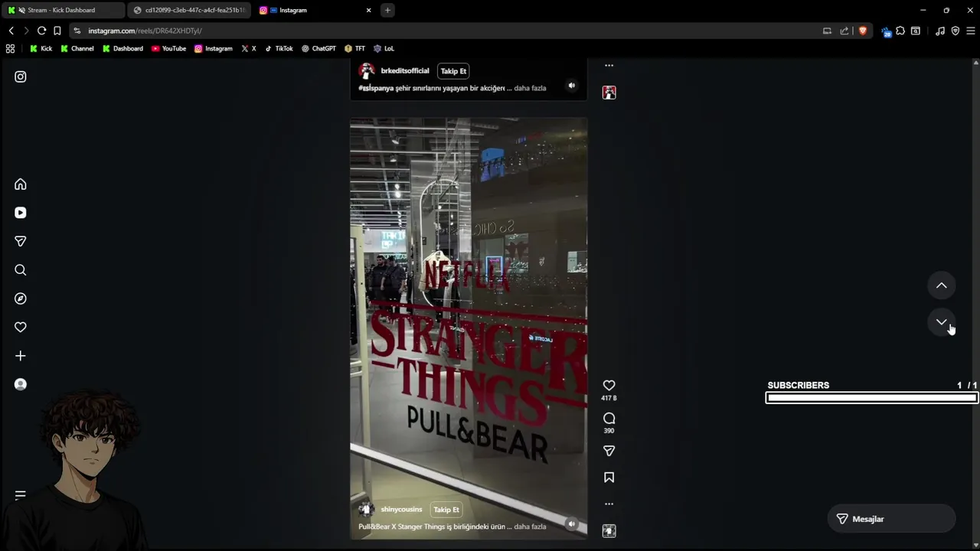Close the Instagram browser tab
This screenshot has height=551, width=980.
368,10
